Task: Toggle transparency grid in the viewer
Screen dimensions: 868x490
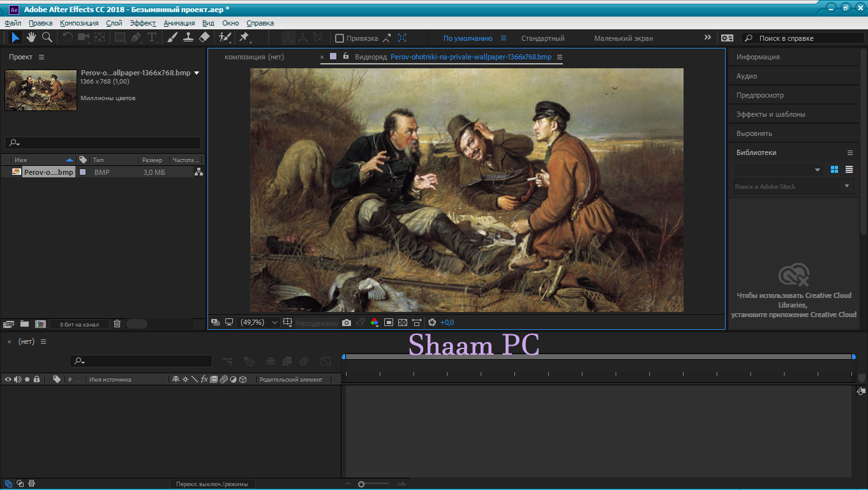Action: point(403,322)
